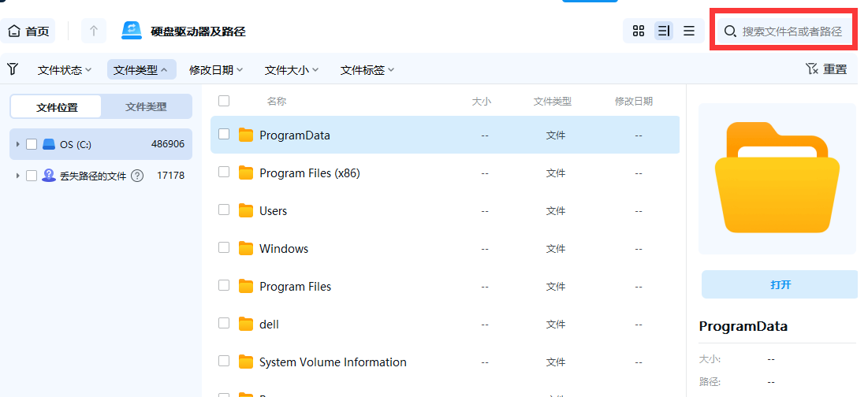868x397 pixels.
Task: Click the 丢失路径的文件 location icon
Action: (x=49, y=176)
